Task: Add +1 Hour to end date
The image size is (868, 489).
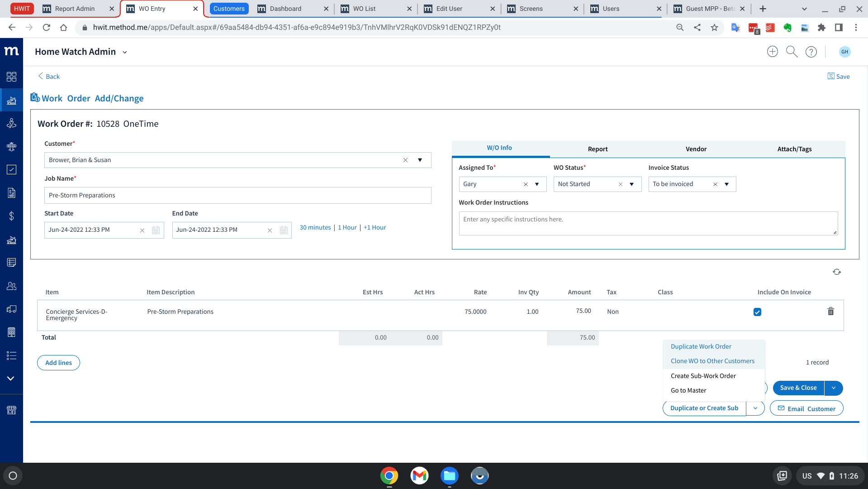Action: click(375, 227)
